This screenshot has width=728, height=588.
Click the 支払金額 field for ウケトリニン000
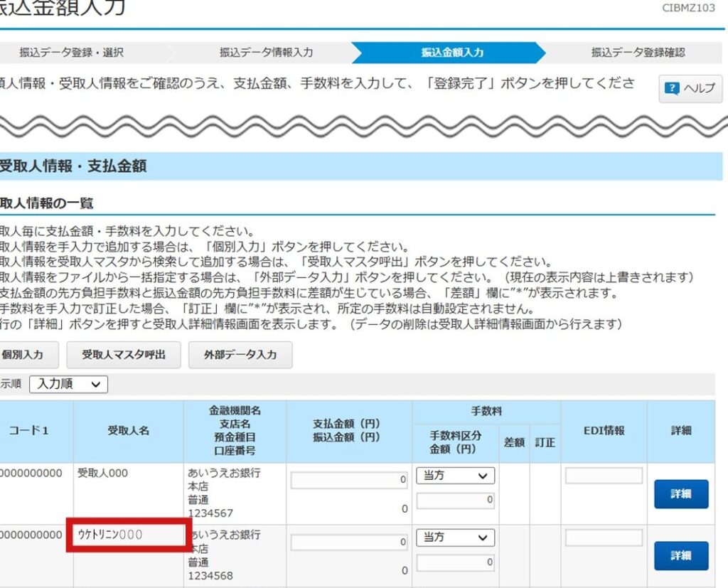(x=350, y=542)
